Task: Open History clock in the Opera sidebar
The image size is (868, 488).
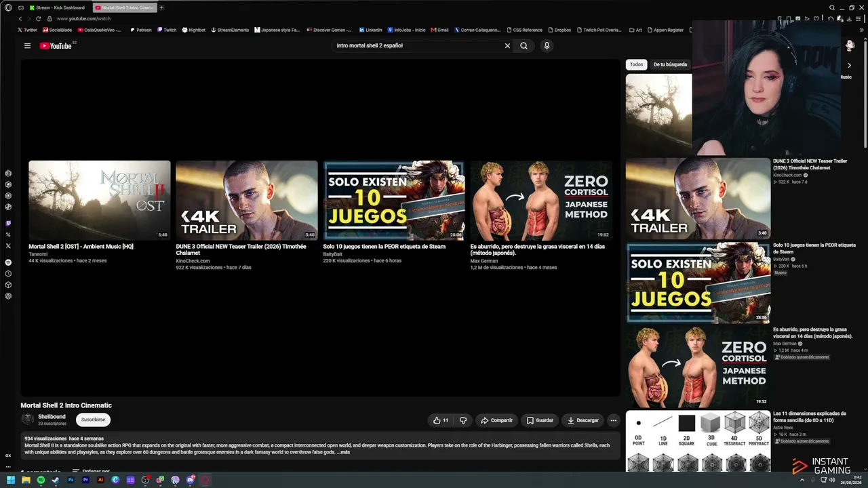Action: click(8, 274)
